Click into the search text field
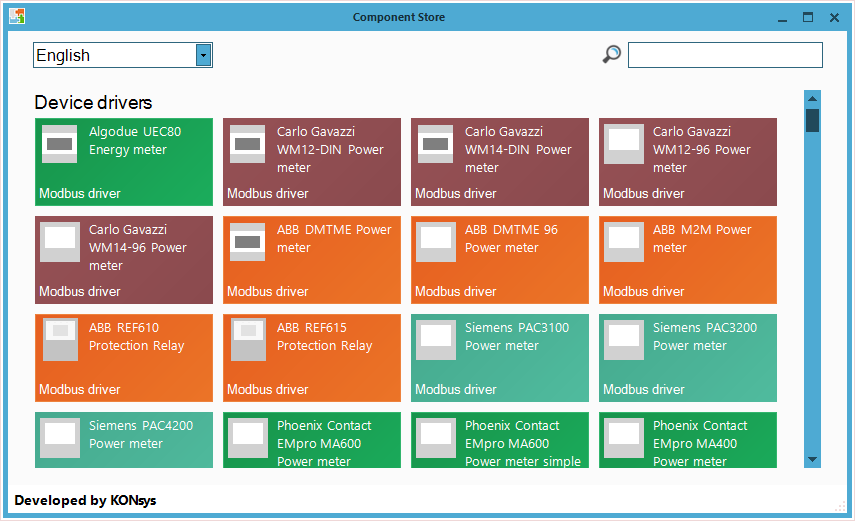Screen dimensions: 855x521 725,55
